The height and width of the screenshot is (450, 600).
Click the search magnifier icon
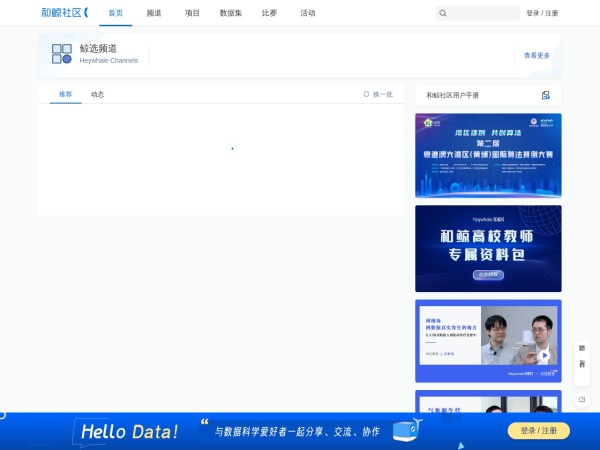443,14
